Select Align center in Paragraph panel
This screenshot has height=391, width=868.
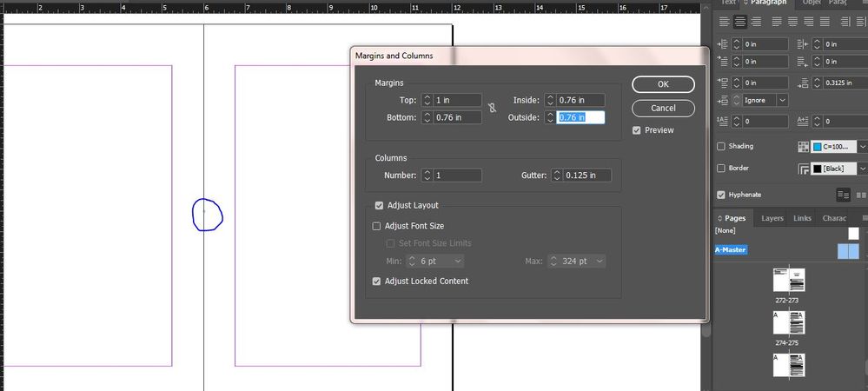(740, 22)
